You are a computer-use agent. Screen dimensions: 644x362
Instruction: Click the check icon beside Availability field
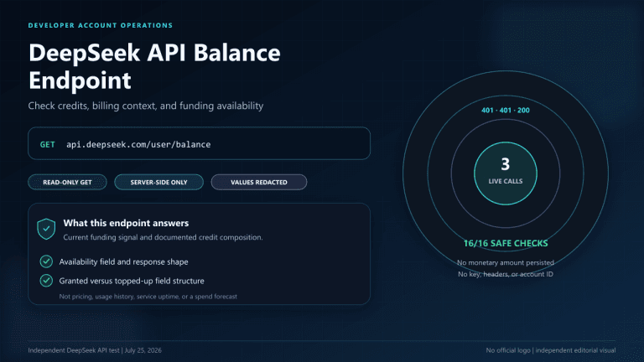[x=46, y=261]
